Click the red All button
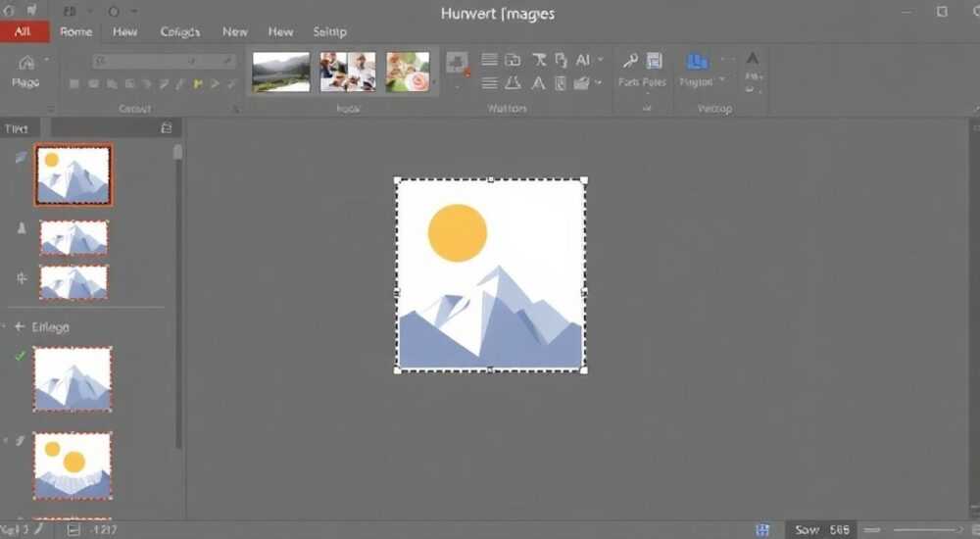This screenshot has height=539, width=980. 24,32
